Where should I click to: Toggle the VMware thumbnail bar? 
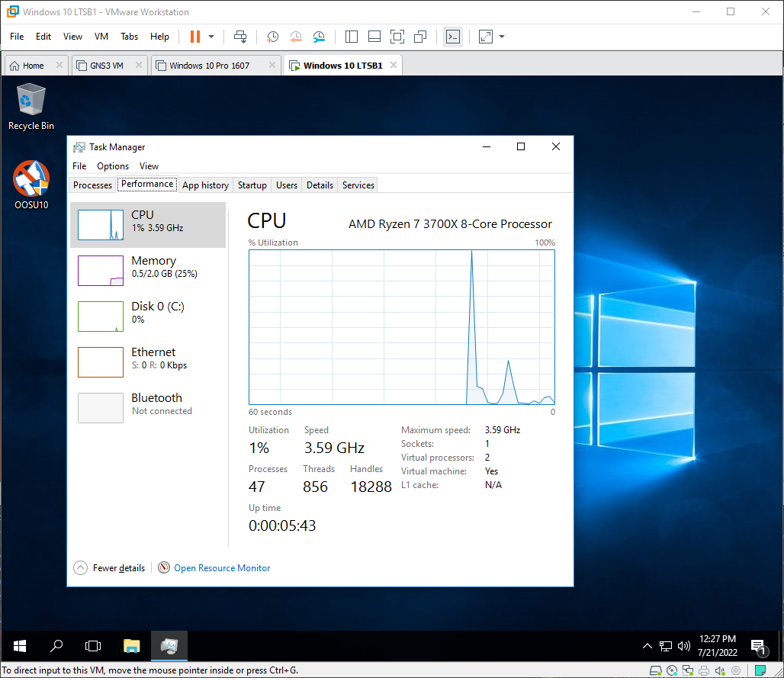[x=374, y=37]
